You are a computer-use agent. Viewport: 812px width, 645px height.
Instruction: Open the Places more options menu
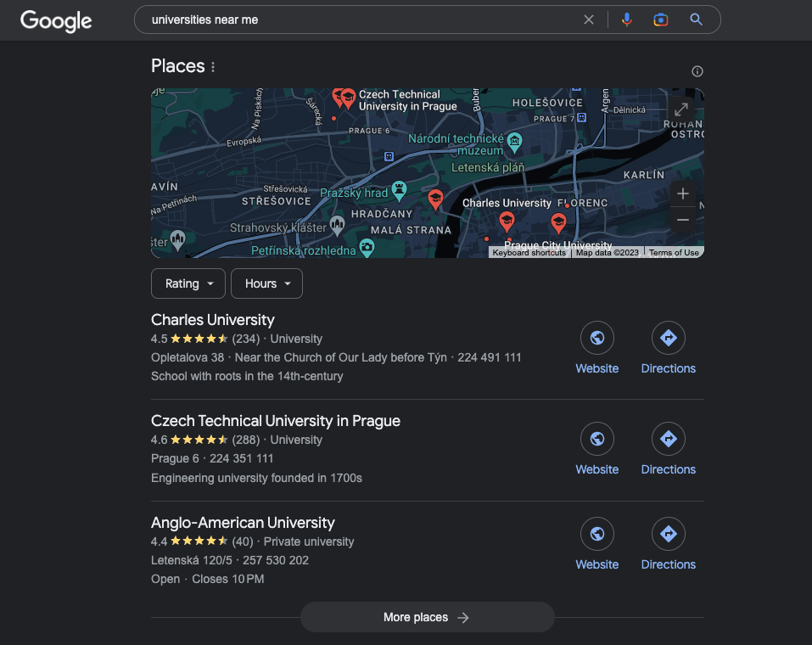pos(213,67)
